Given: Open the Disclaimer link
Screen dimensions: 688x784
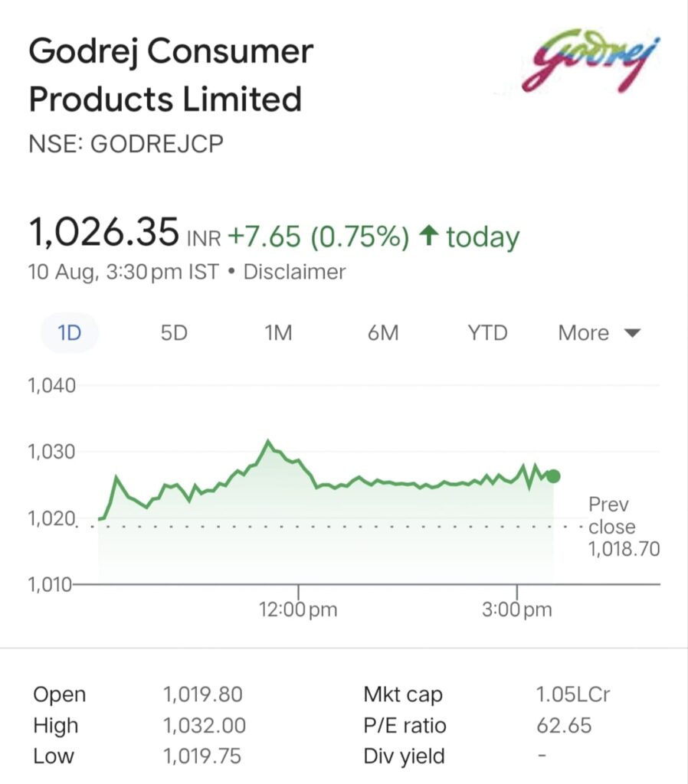Looking at the screenshot, I should (x=294, y=272).
